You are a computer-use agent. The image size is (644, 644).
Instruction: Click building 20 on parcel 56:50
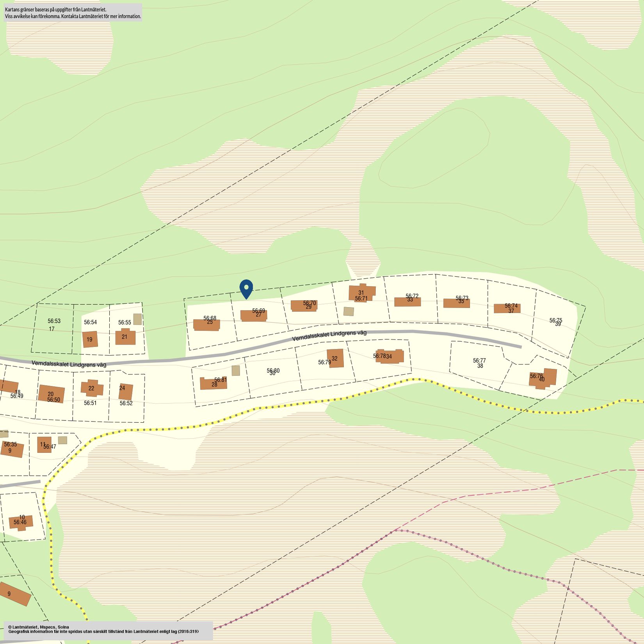(x=51, y=394)
